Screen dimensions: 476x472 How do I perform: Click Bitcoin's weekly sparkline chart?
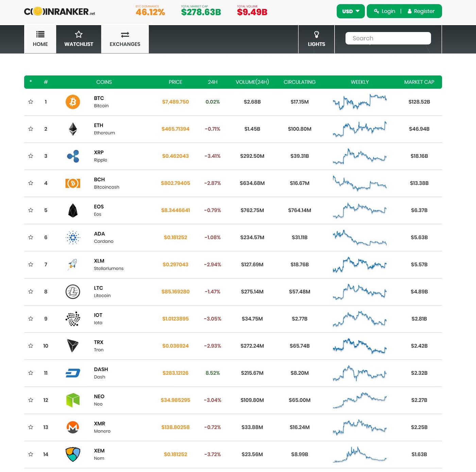pos(360,102)
